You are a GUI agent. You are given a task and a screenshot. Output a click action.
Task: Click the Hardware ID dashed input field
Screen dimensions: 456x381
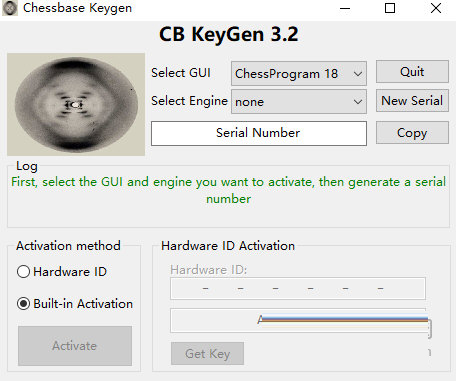click(298, 288)
